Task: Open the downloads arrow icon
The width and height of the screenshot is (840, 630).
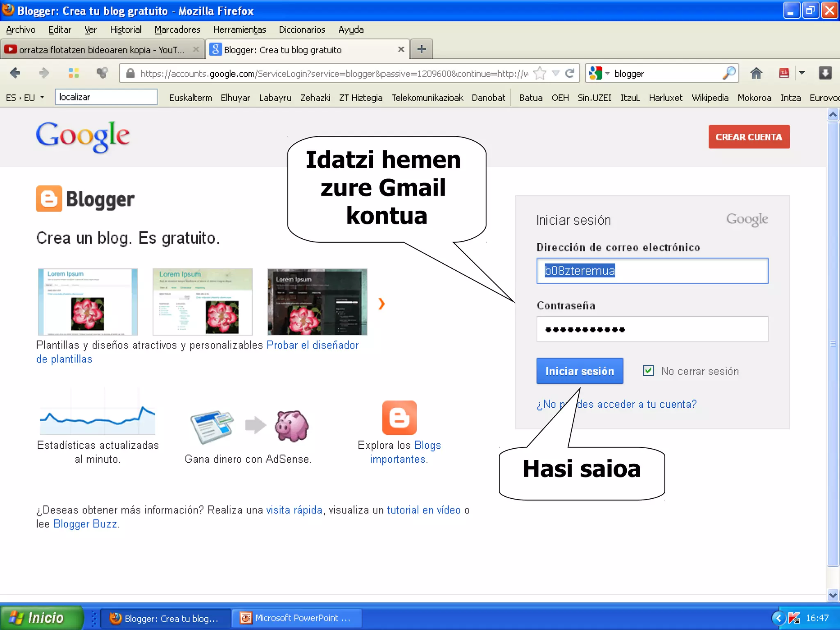Action: pyautogui.click(x=825, y=73)
